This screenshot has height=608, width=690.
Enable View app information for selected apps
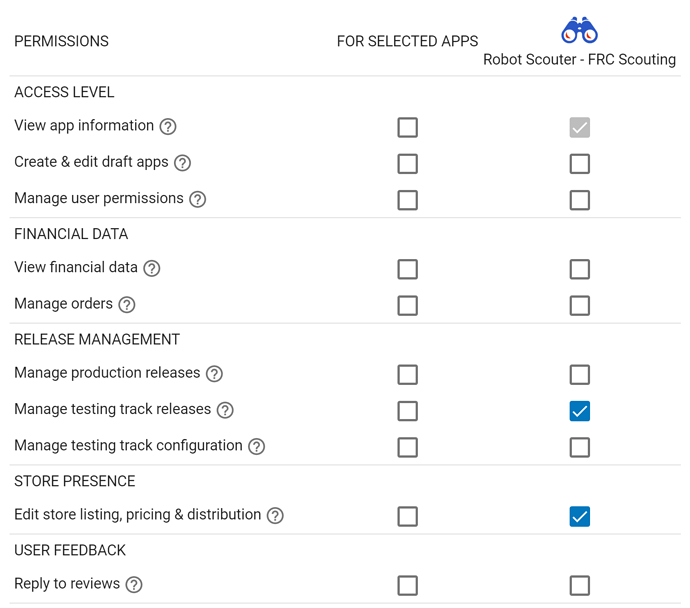tap(407, 128)
